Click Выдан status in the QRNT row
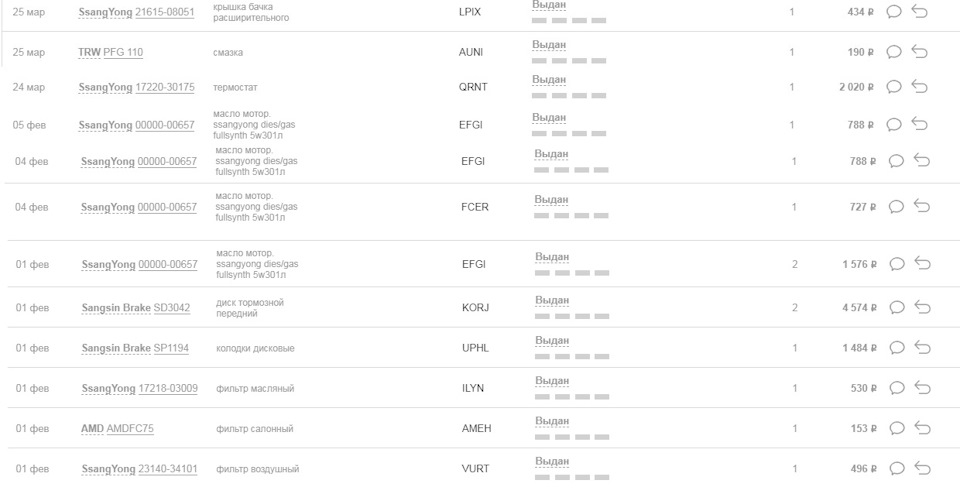The image size is (960, 494). 549,80
